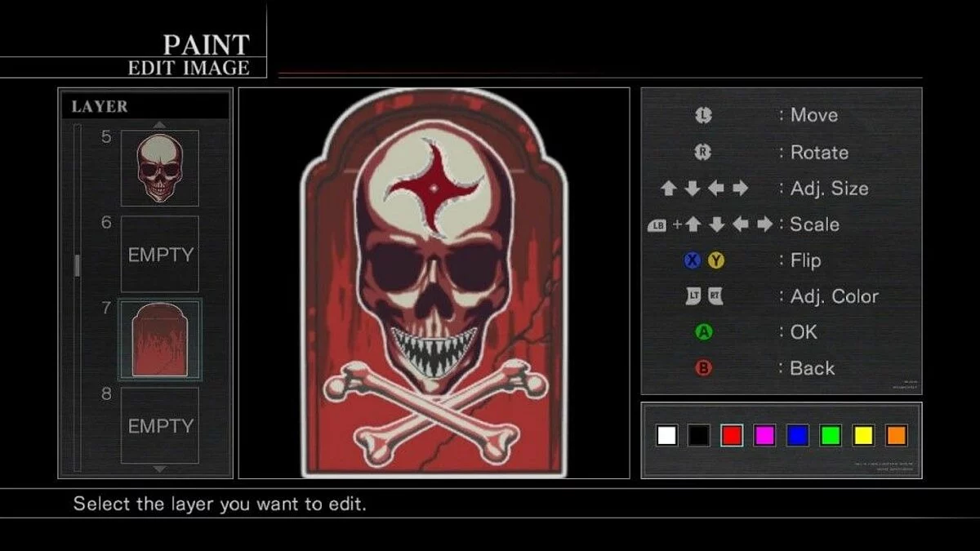Click the right stick Rotate icon
This screenshot has height=551, width=980.
click(x=703, y=153)
